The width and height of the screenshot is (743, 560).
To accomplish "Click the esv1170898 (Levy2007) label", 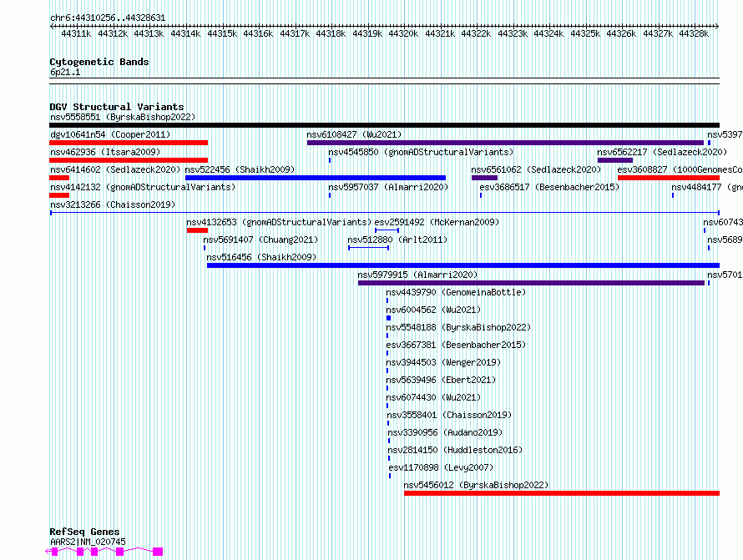I will [441, 467].
